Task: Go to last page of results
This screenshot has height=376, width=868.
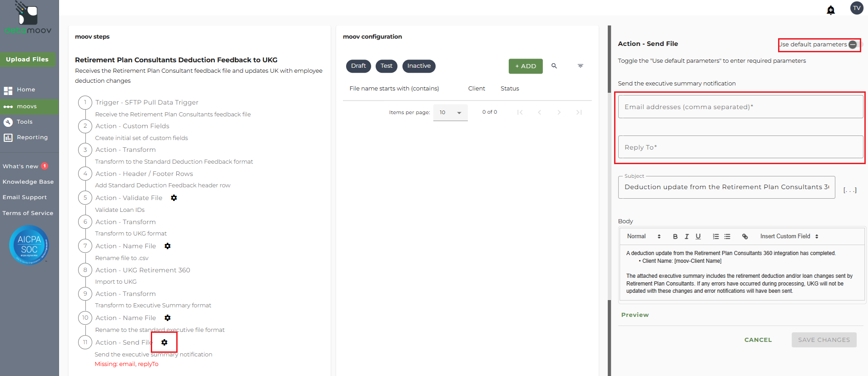Action: pyautogui.click(x=579, y=112)
